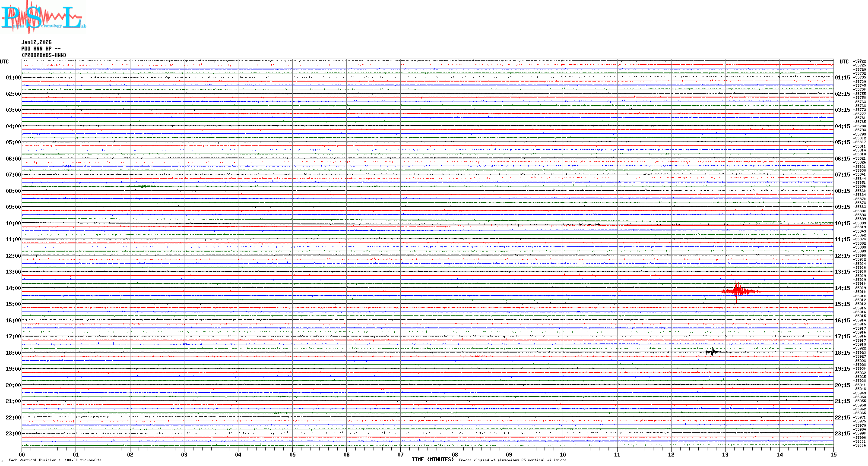868x466 pixels.
Task: Click the 23:15 time label on right
Action: pyautogui.click(x=842, y=434)
